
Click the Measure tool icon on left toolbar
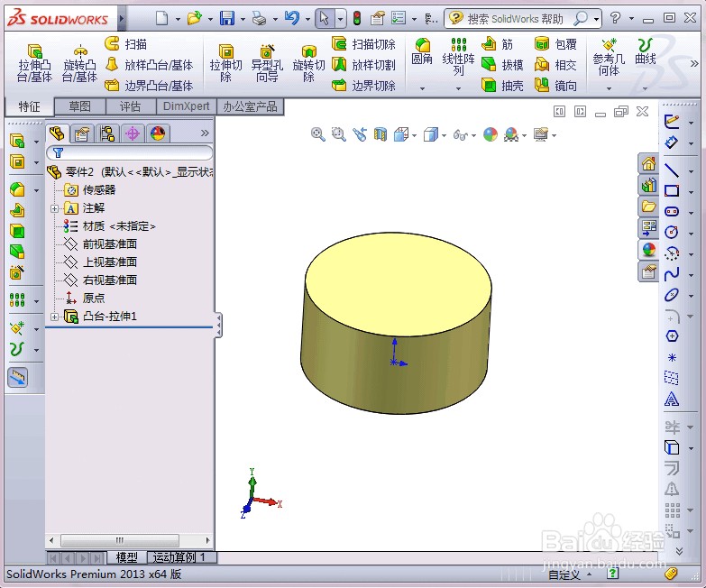(x=17, y=377)
